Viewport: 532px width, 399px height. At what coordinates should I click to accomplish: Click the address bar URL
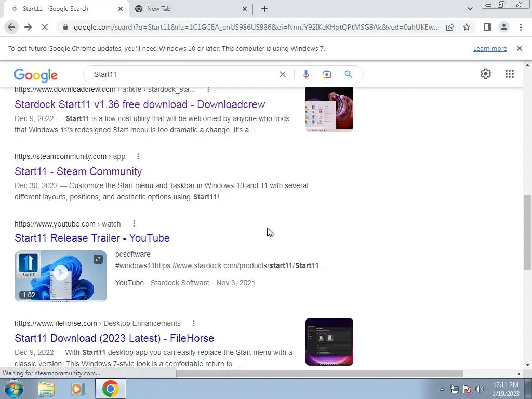(256, 27)
